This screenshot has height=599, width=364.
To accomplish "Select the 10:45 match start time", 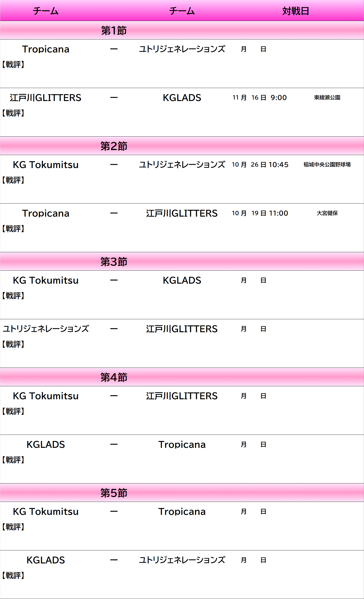I will pos(279,165).
